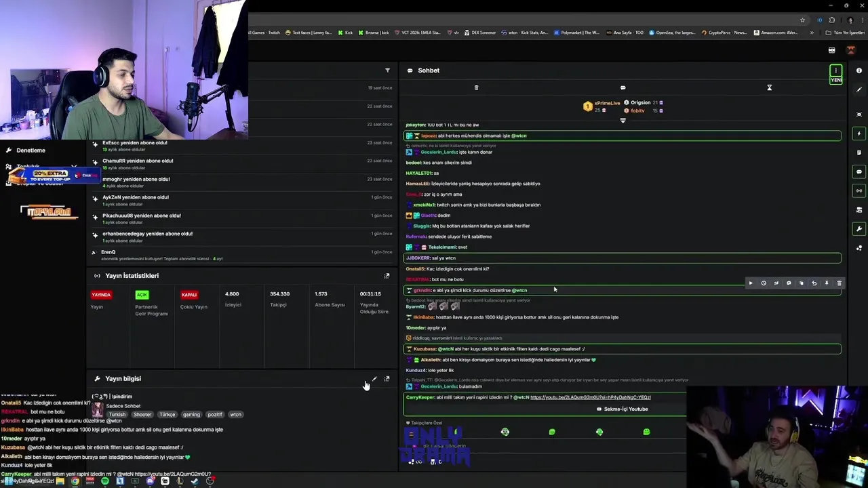Click the document icon in right sidebar

(859, 152)
